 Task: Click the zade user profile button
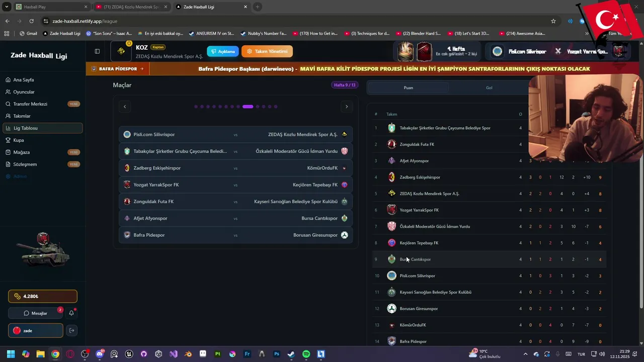click(35, 330)
